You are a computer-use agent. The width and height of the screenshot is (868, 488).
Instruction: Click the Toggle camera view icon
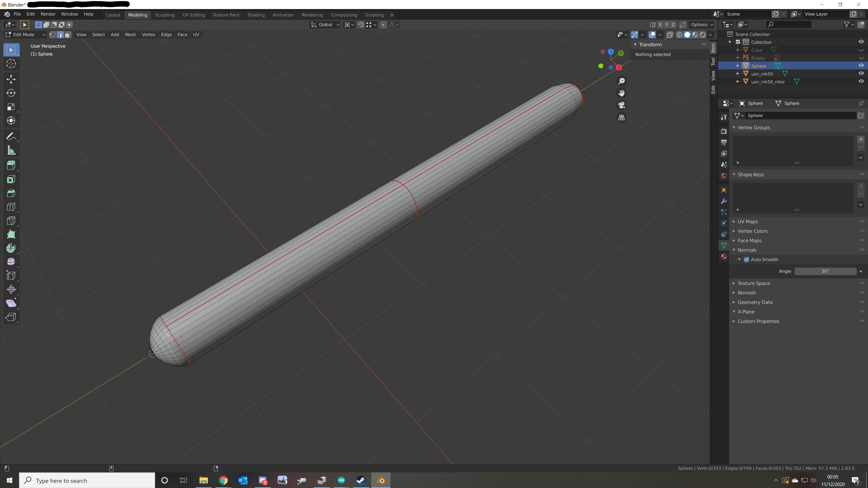(x=621, y=105)
